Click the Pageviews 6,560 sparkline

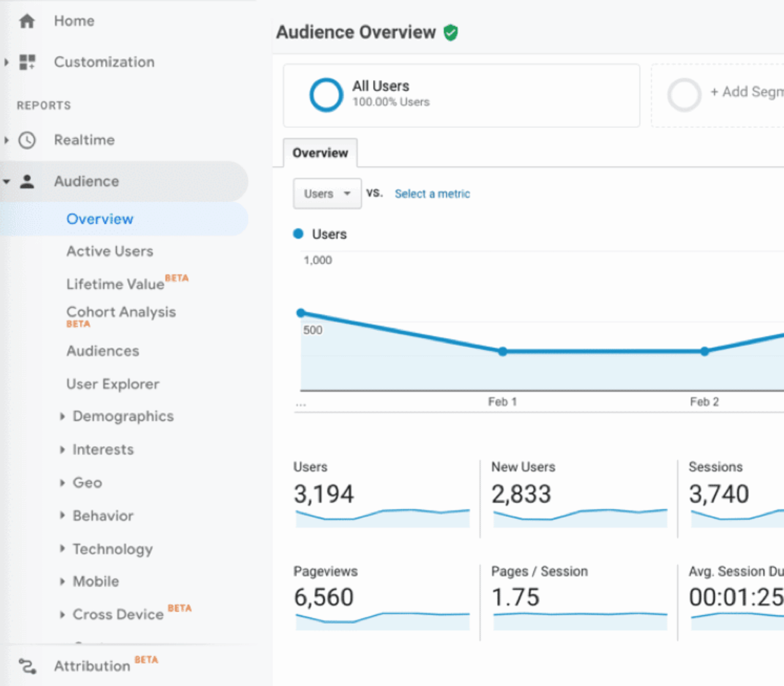(x=383, y=621)
